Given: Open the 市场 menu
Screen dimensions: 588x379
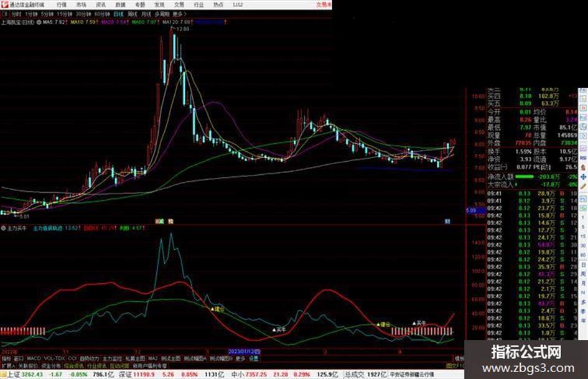Looking at the screenshot, I should pyautogui.click(x=81, y=4).
